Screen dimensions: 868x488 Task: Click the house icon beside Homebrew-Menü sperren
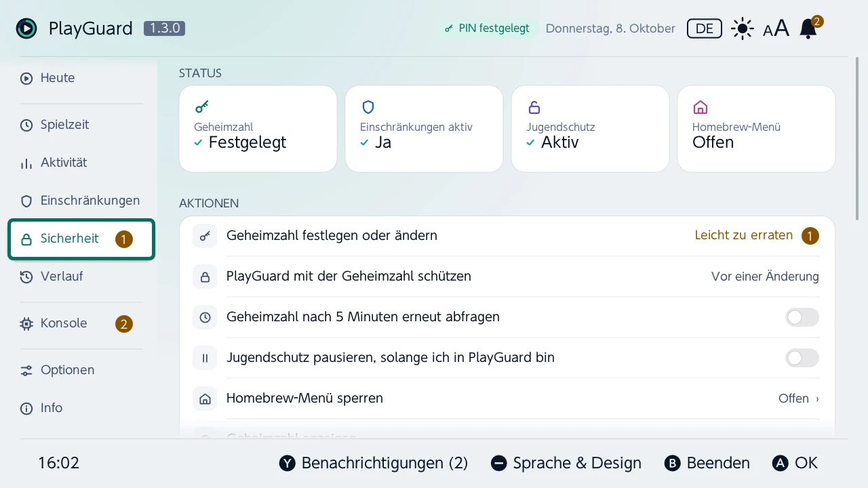tap(205, 399)
